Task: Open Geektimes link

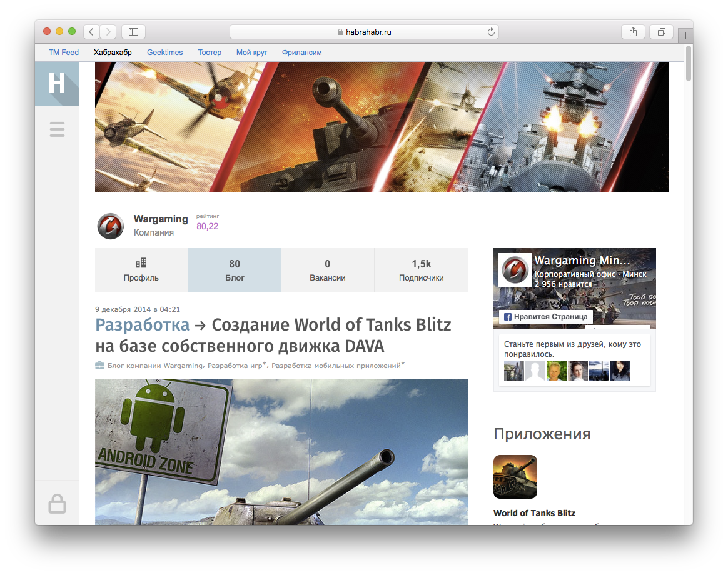Action: (165, 52)
